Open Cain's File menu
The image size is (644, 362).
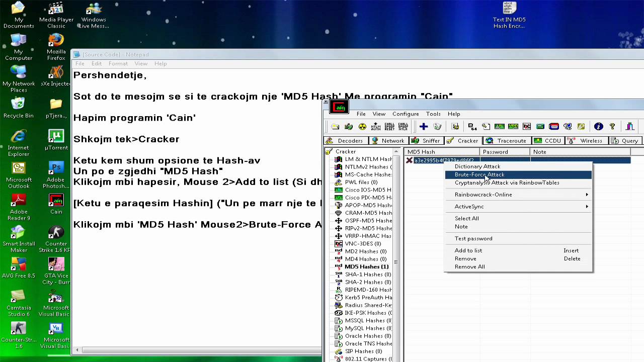coord(361,114)
